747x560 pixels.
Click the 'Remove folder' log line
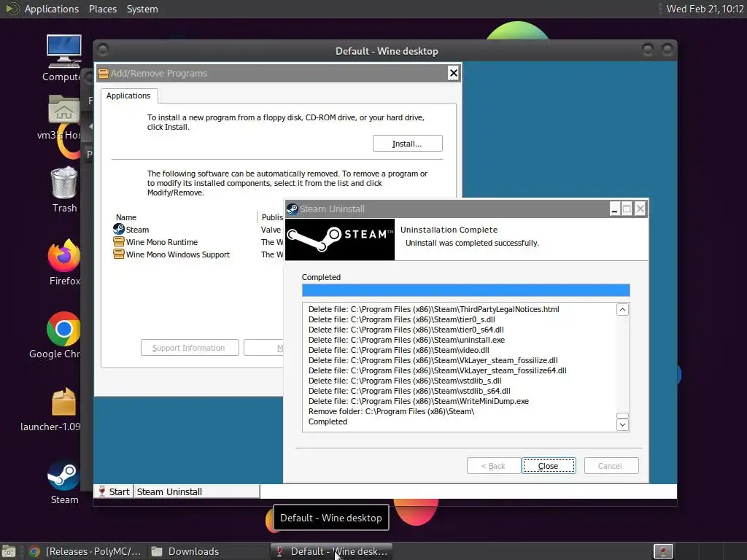391,411
